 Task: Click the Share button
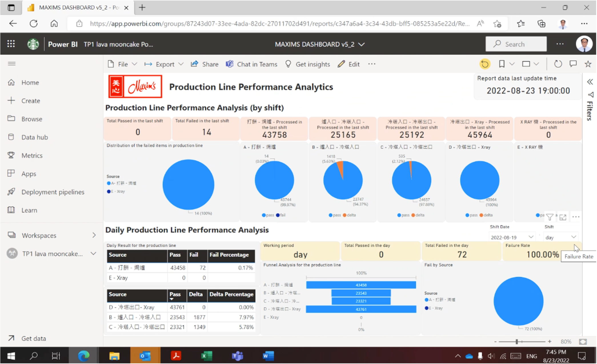(x=205, y=64)
